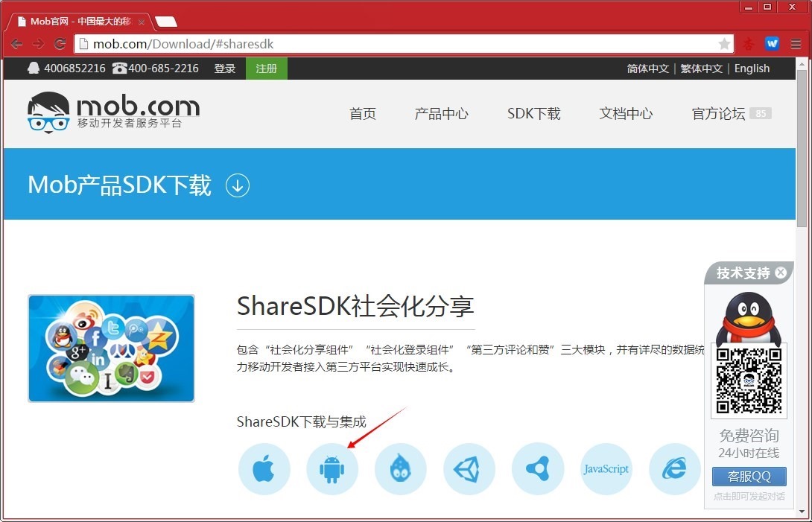
Task: Switch language to 繁体中文
Action: tap(701, 69)
